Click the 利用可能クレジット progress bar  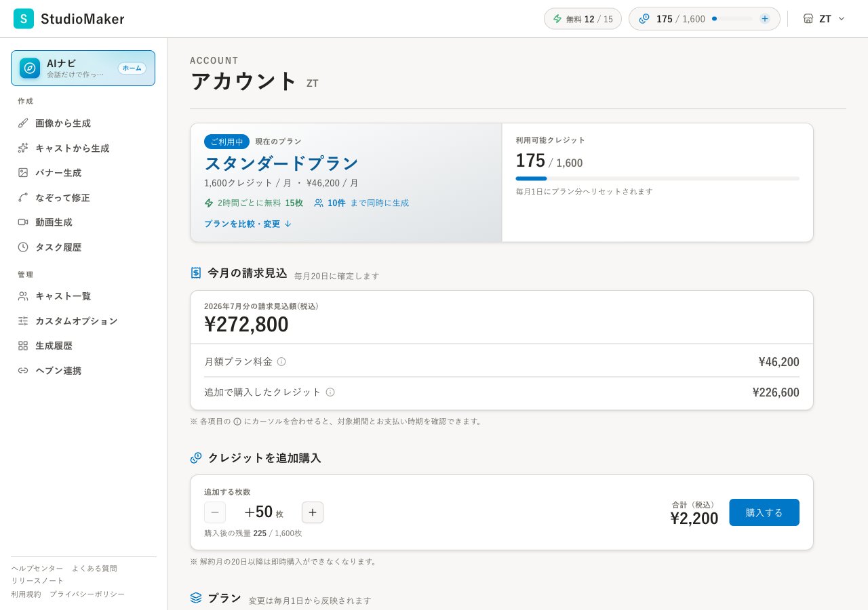point(657,178)
